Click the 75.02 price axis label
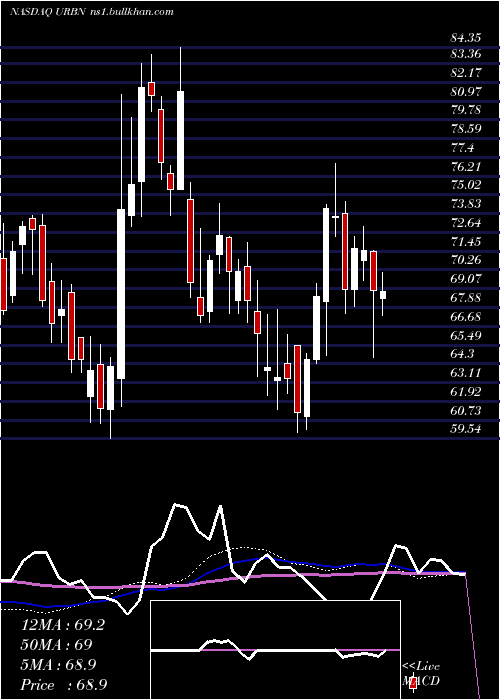This screenshot has height=700, width=500. (466, 185)
